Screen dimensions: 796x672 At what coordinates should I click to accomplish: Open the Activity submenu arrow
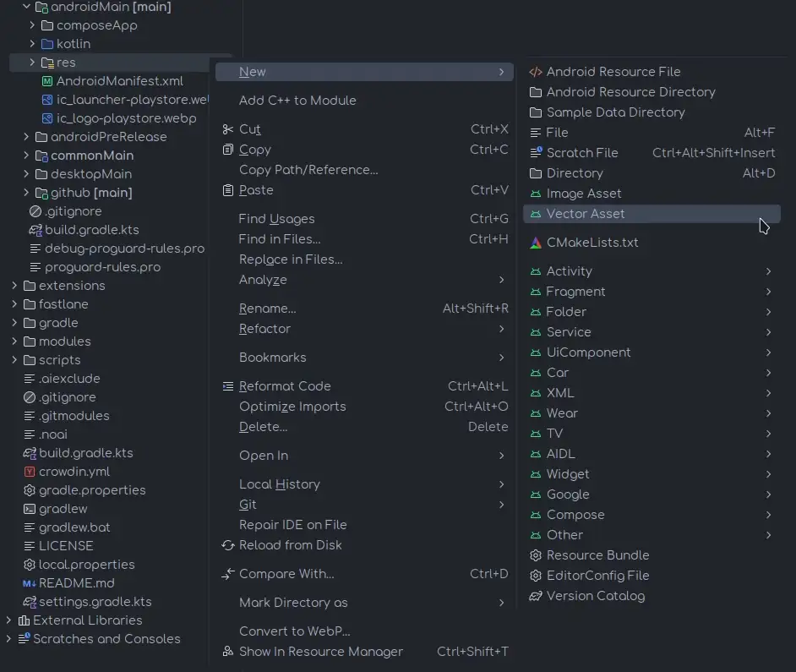(x=768, y=271)
